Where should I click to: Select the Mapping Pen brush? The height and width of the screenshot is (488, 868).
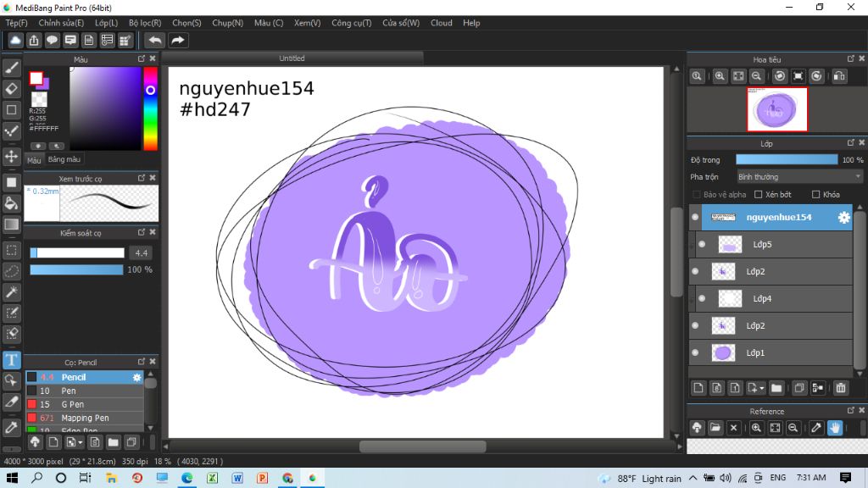pyautogui.click(x=85, y=419)
